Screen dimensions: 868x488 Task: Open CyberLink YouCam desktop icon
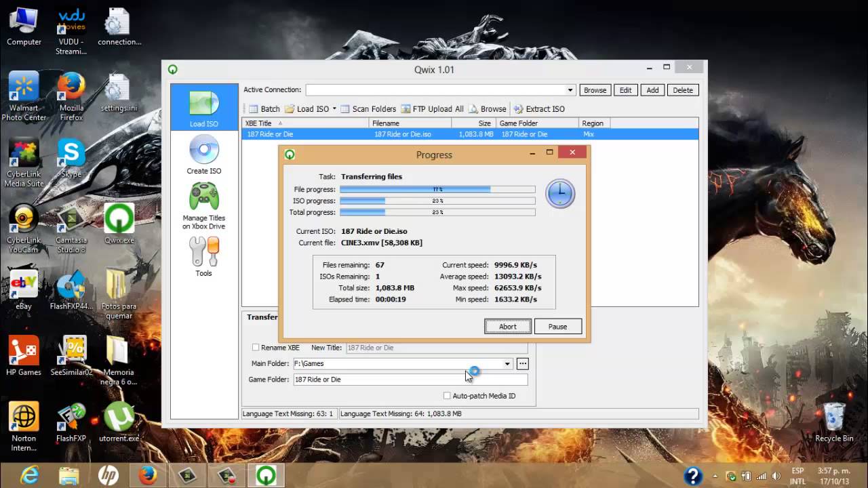click(x=24, y=229)
